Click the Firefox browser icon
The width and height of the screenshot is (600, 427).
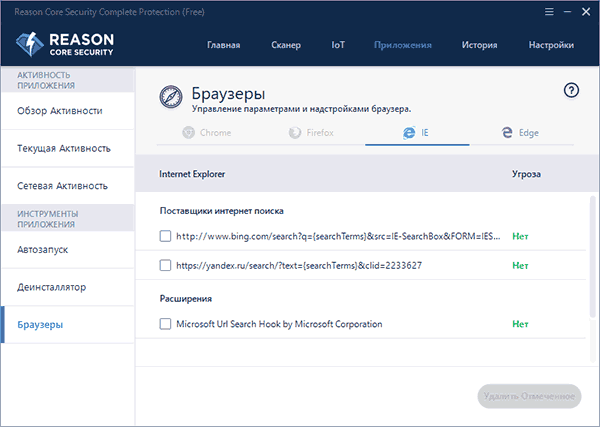(x=294, y=132)
